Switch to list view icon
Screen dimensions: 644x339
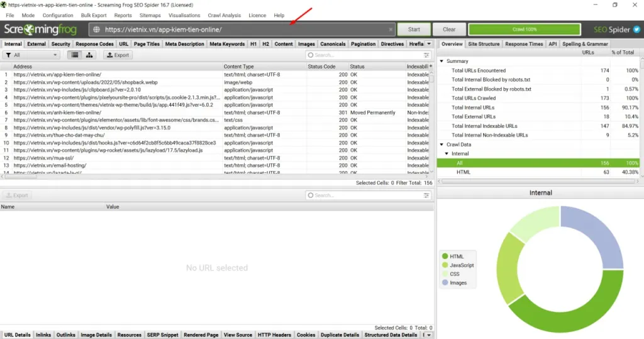(x=75, y=55)
